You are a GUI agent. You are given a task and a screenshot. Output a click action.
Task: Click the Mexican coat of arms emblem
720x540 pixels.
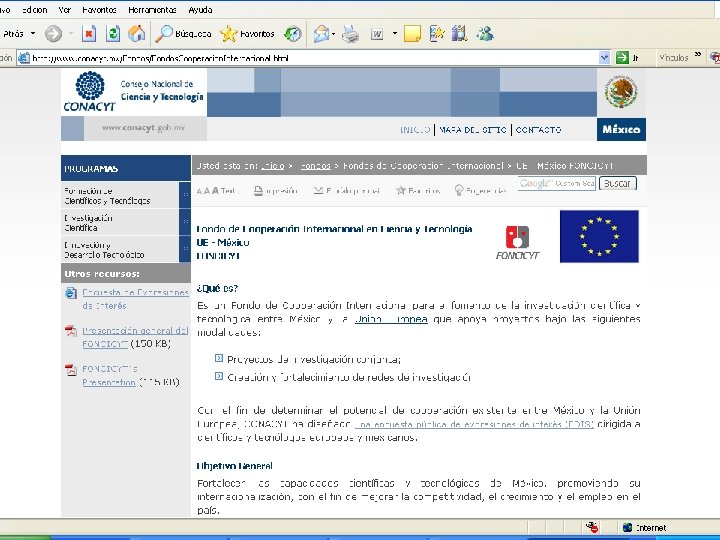coord(621,92)
